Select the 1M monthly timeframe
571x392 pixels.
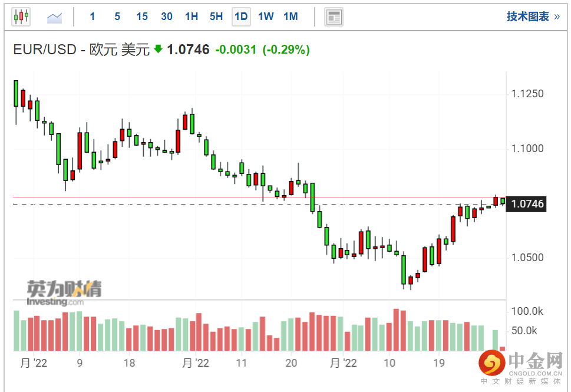click(291, 17)
